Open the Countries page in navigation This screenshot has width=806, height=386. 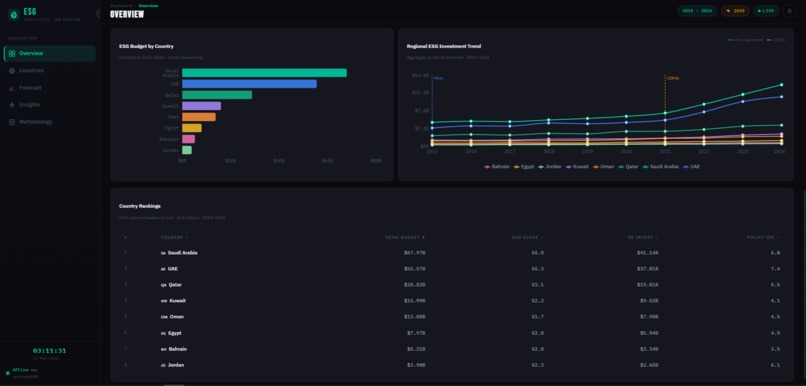click(49, 70)
